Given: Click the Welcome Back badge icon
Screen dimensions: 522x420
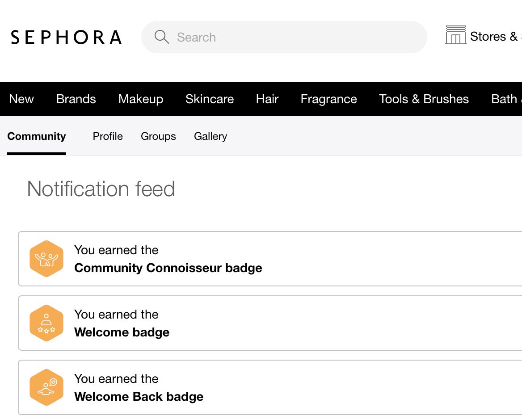Looking at the screenshot, I should (x=46, y=387).
